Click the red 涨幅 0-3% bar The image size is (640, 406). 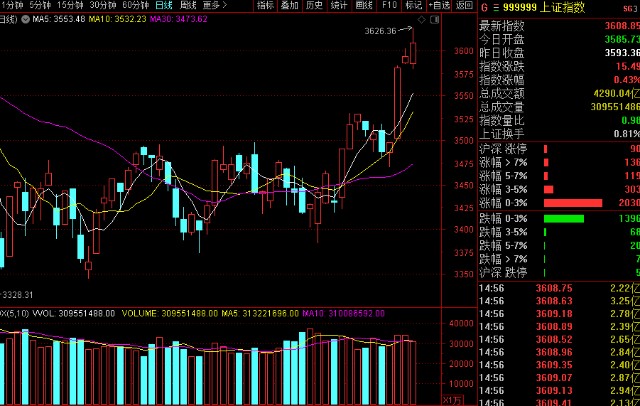click(573, 203)
